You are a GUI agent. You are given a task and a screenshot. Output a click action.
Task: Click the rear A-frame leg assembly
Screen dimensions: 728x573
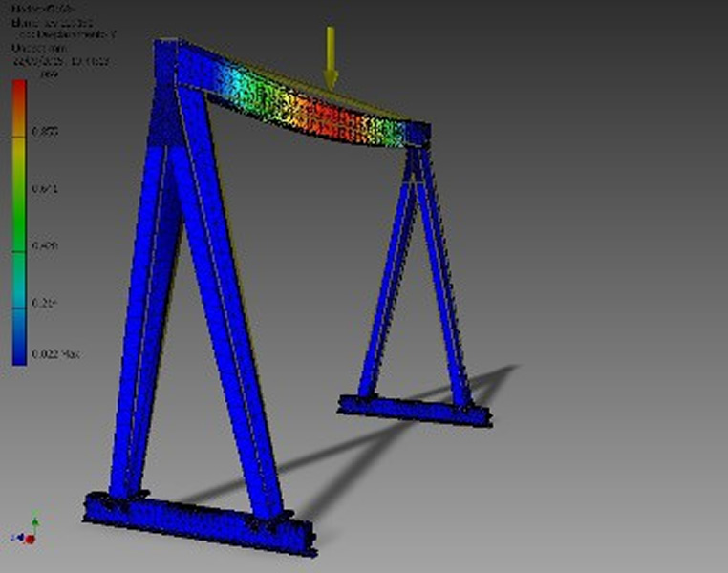point(416,277)
